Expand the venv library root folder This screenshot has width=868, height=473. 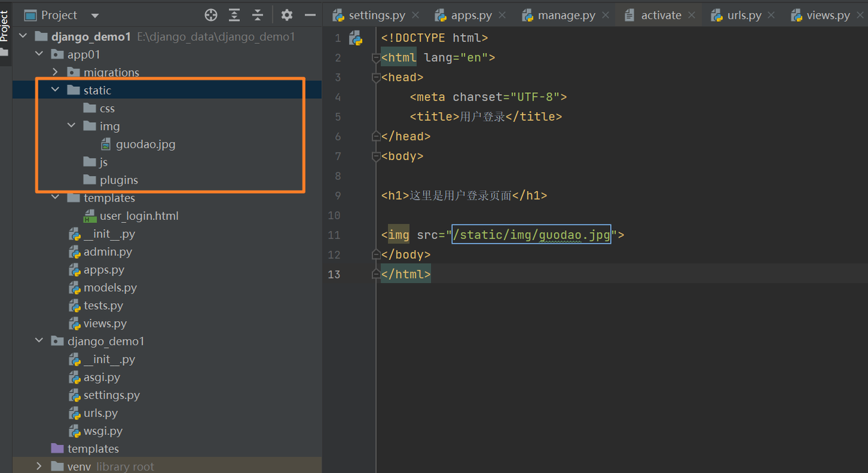(x=39, y=466)
